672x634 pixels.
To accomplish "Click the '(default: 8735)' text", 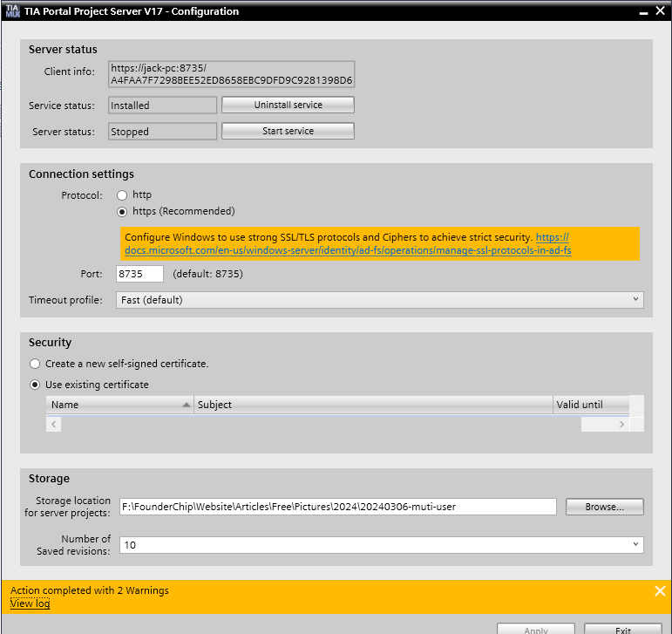I will point(207,274).
